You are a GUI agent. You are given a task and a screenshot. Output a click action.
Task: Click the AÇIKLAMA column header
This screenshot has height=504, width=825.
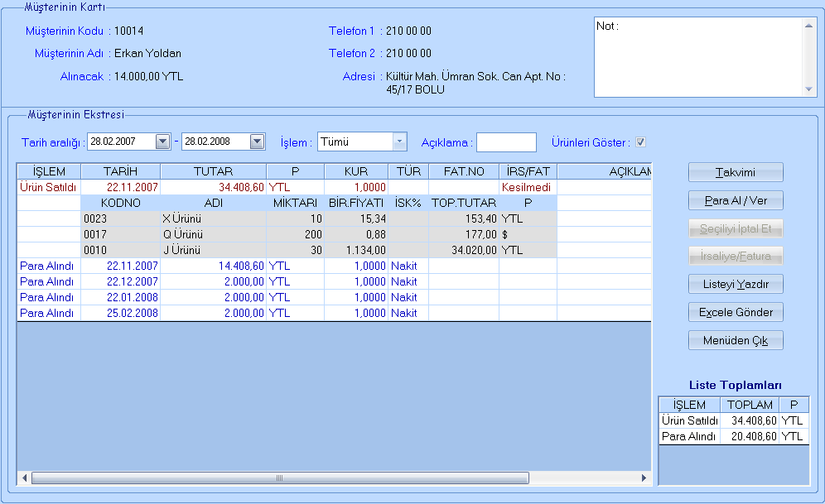(605, 171)
